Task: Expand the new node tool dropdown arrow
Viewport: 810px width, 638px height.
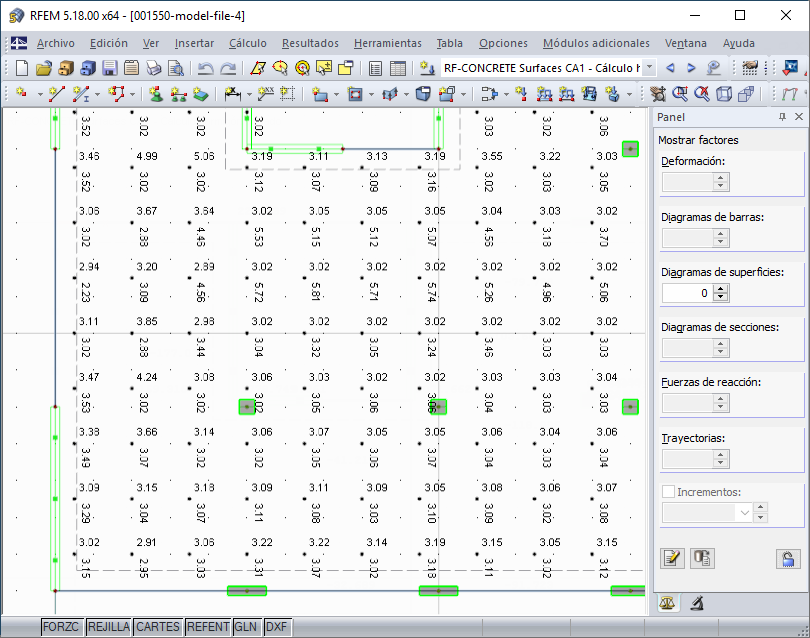Action: pos(40,94)
